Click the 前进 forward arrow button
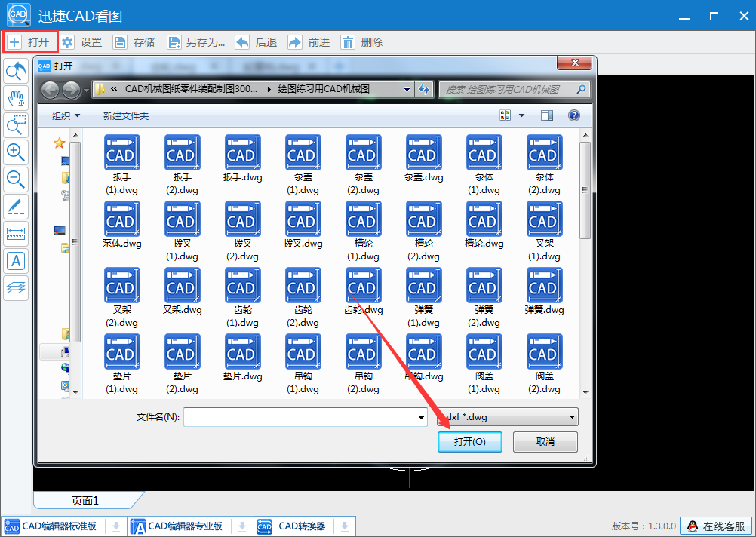Screen dimensions: 756x537 pyautogui.click(x=308, y=42)
